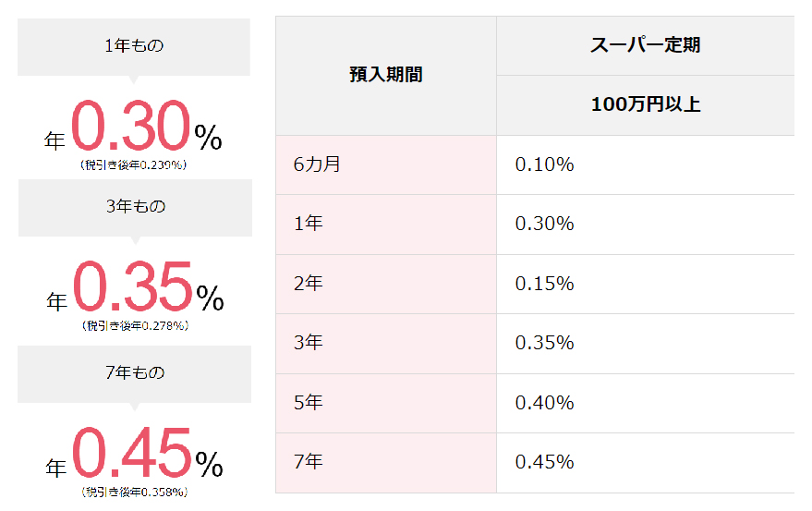Click the 1年もの label box
Screen dimensions: 812x511
pyautogui.click(x=134, y=47)
